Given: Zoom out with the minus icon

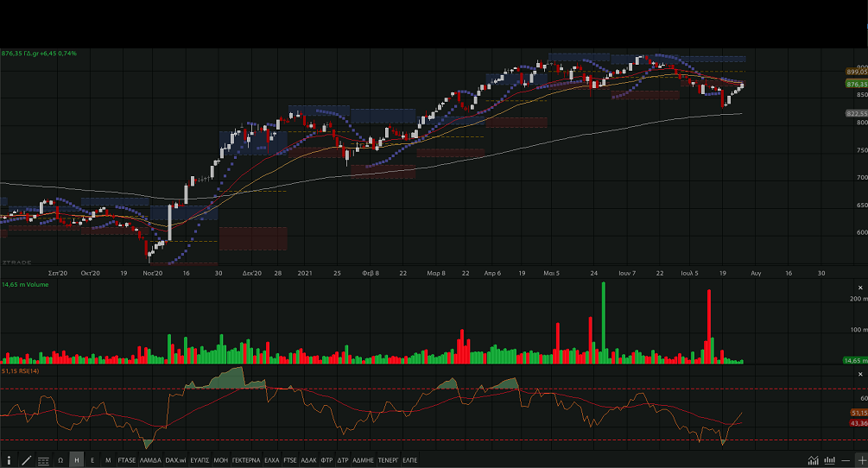Looking at the screenshot, I should [x=846, y=460].
